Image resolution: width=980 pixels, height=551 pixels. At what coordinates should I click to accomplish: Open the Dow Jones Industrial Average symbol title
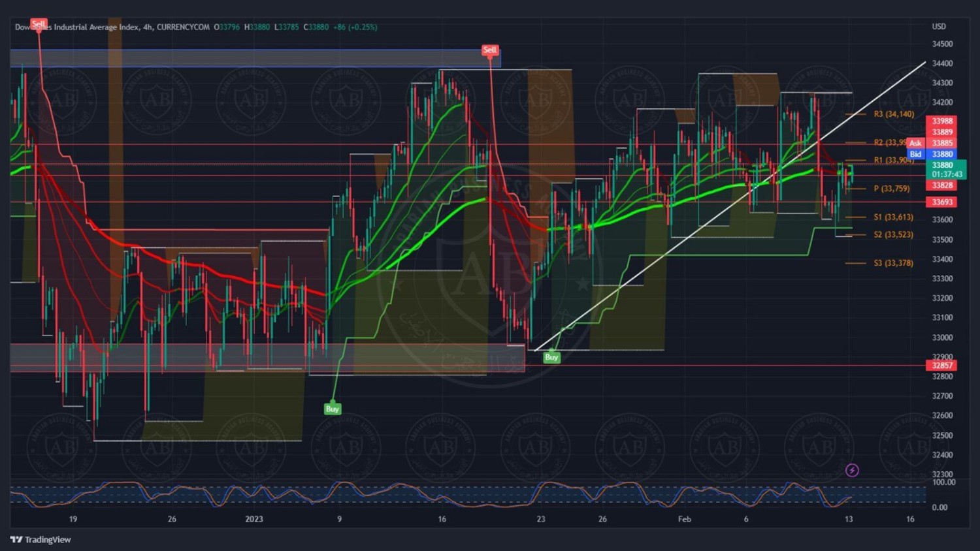[x=77, y=27]
